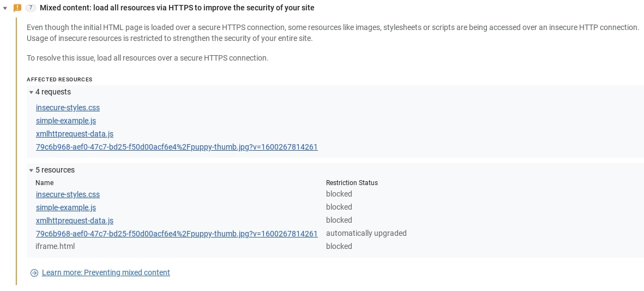
Task: Click the automatically upgraded status text
Action: 366,234
